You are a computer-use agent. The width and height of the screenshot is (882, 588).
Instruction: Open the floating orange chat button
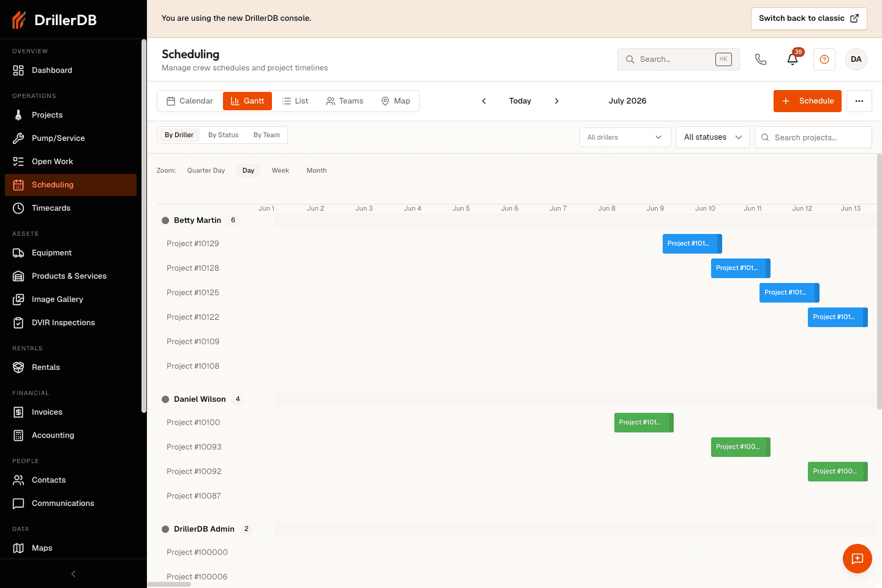858,559
